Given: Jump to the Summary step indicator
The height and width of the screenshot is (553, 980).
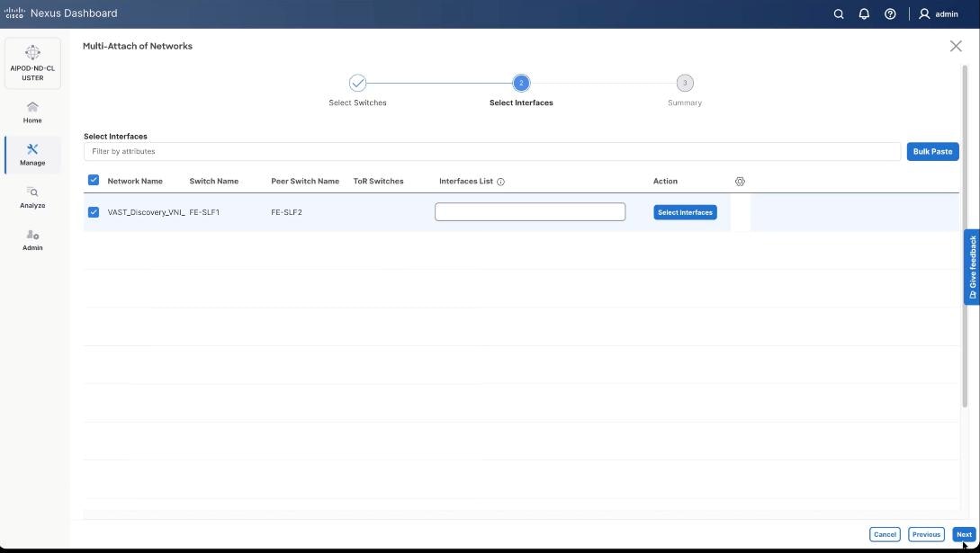Looking at the screenshot, I should click(x=685, y=82).
